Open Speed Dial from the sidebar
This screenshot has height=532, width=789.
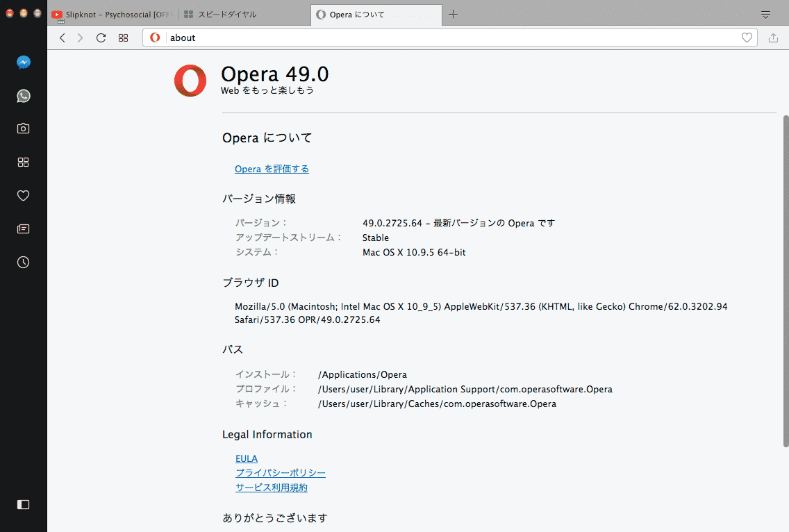(23, 162)
